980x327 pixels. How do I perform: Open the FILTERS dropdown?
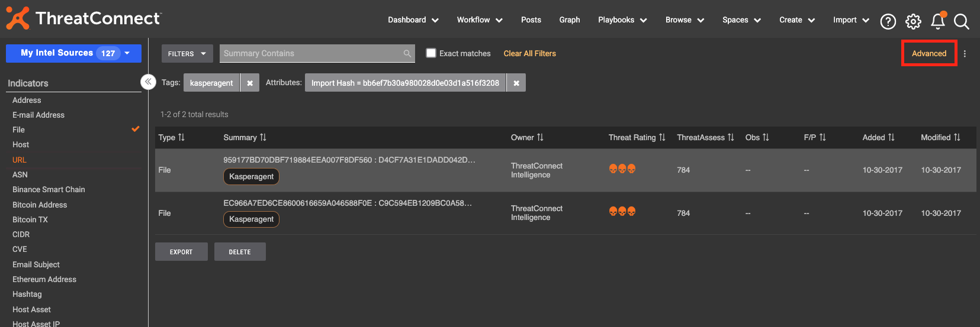[x=187, y=53]
